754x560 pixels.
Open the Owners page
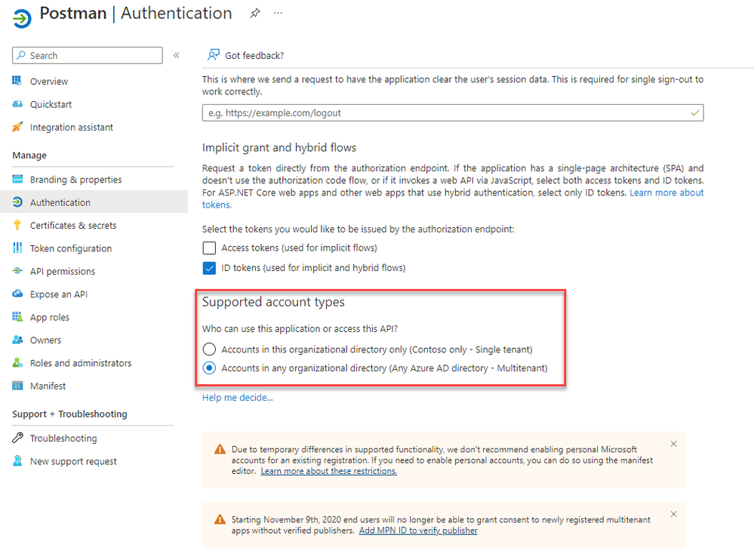coord(46,340)
